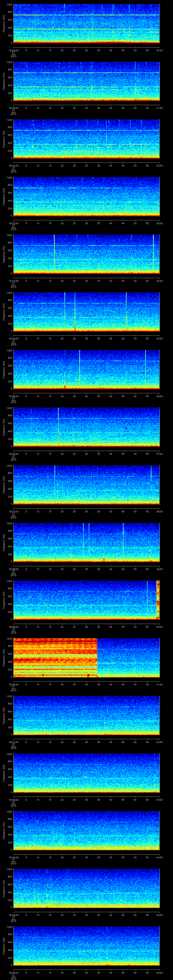This screenshot has height=980, width=173.
Task: Click the 18:40:00 start time label
Action: tap(13, 684)
